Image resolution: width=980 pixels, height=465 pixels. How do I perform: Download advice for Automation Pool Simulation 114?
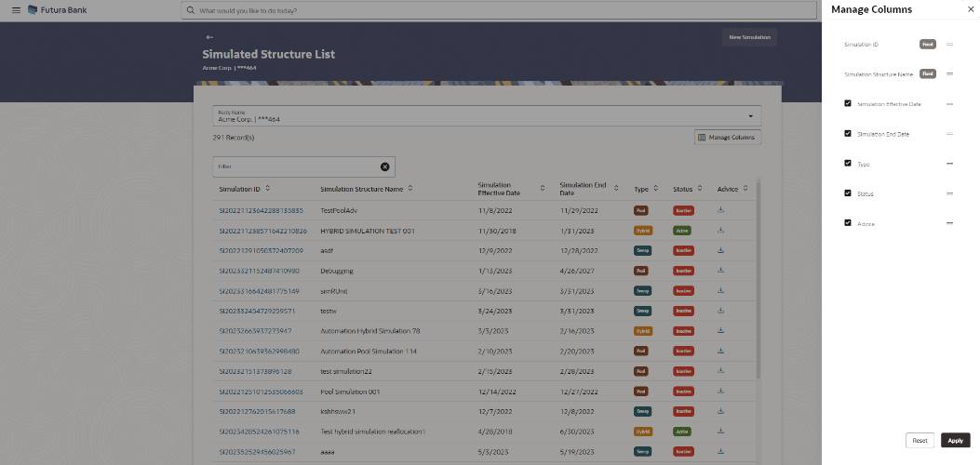pos(720,351)
